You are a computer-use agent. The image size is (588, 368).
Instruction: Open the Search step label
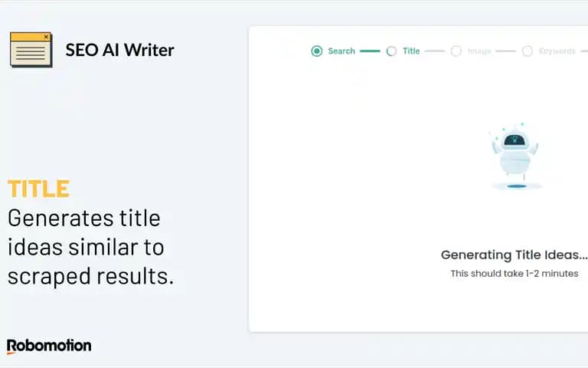(341, 51)
